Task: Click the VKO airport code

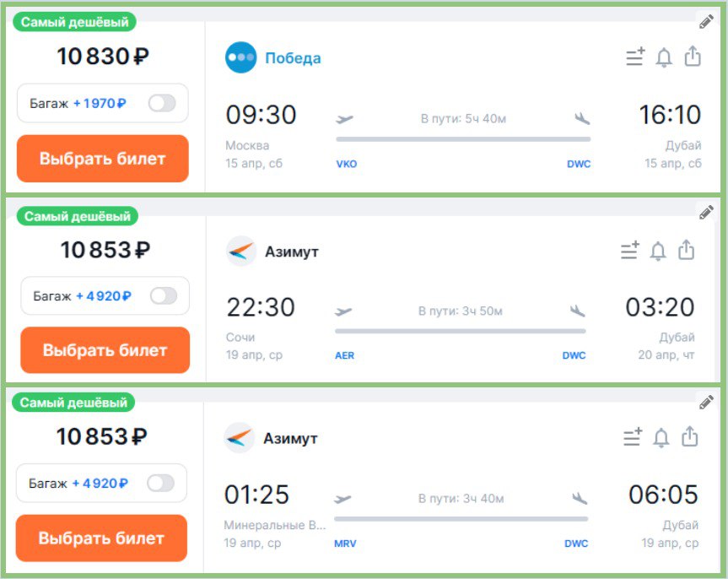Action: pyautogui.click(x=347, y=165)
